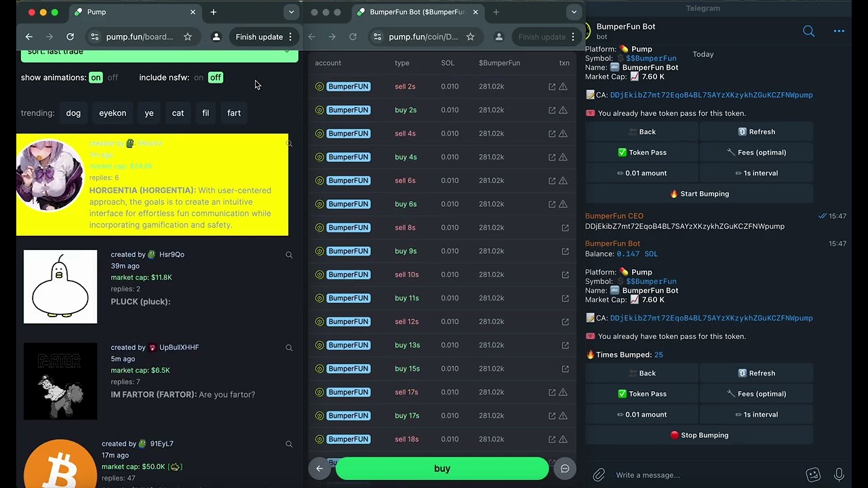The height and width of the screenshot is (488, 868).
Task: Open profile icon in Pump browser window
Action: tap(216, 37)
